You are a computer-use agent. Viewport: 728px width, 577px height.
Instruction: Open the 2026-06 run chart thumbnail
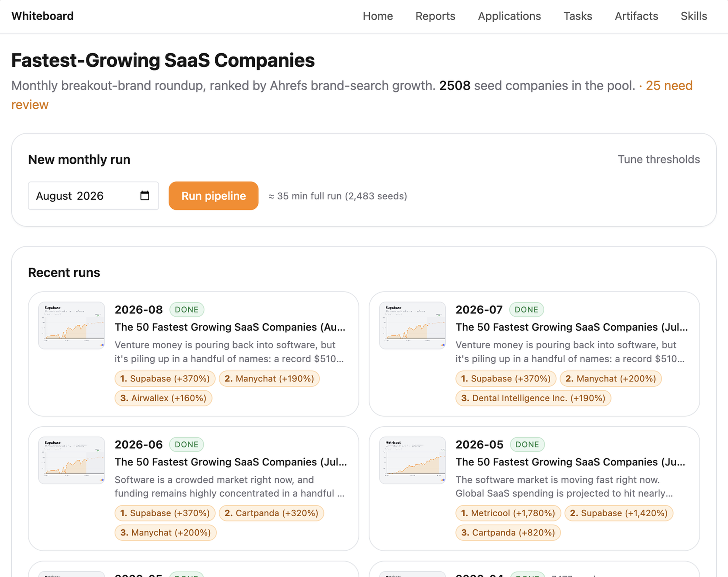pos(72,460)
